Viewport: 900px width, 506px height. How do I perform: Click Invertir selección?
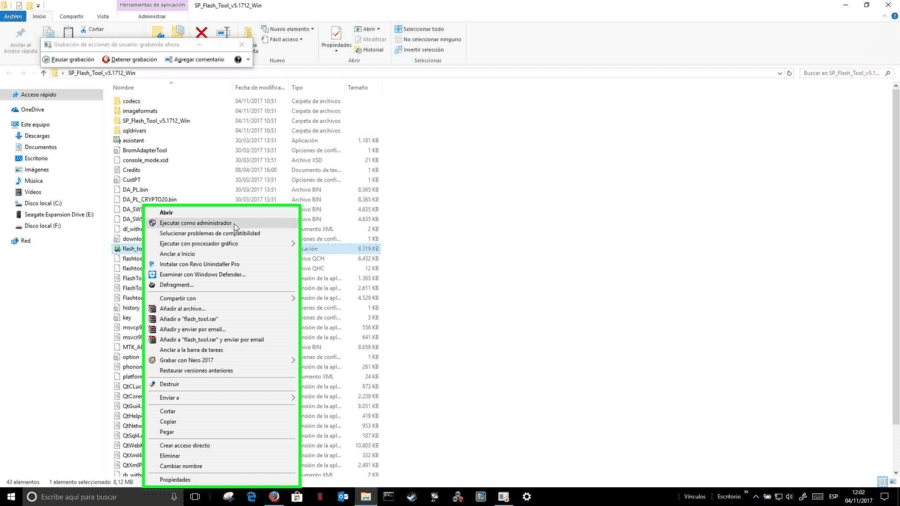(419, 50)
